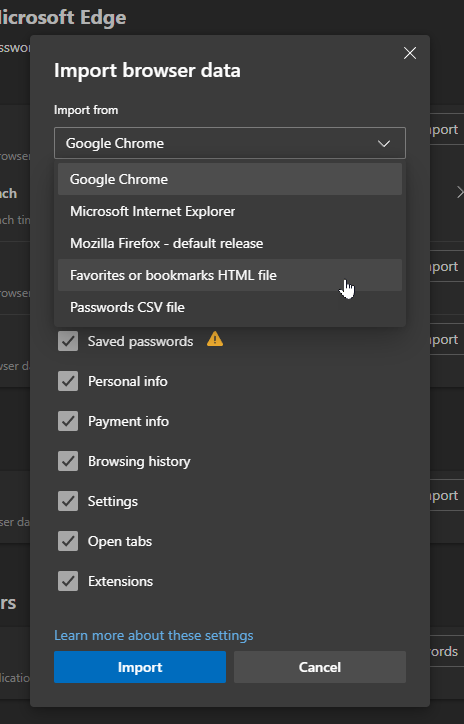
Task: Pick Favorites or bookmarks HTML file
Action: (x=230, y=275)
